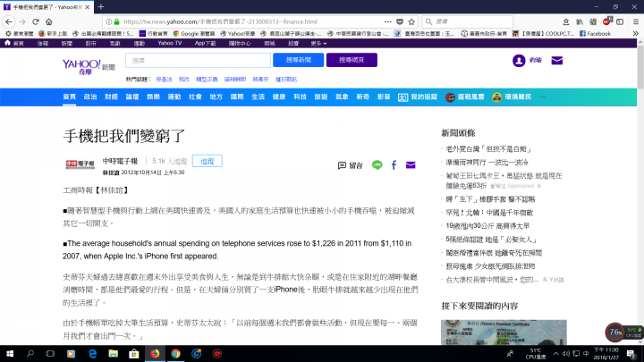Click Yahoo奇摩 新聞 logo
This screenshot has height=362, width=644.
[x=89, y=66]
